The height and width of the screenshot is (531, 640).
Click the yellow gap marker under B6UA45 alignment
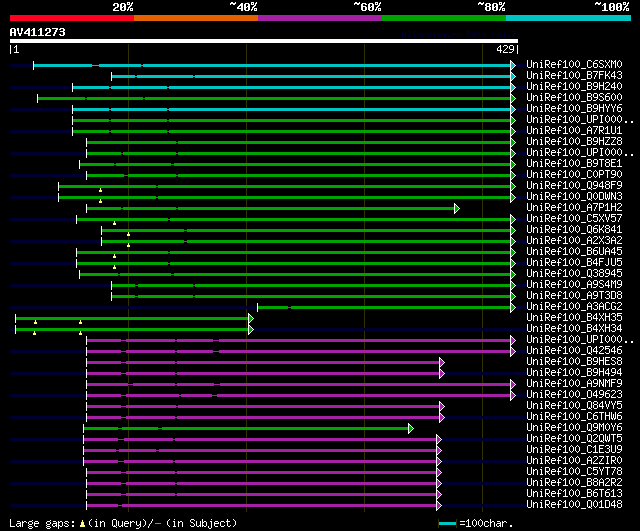(114, 256)
